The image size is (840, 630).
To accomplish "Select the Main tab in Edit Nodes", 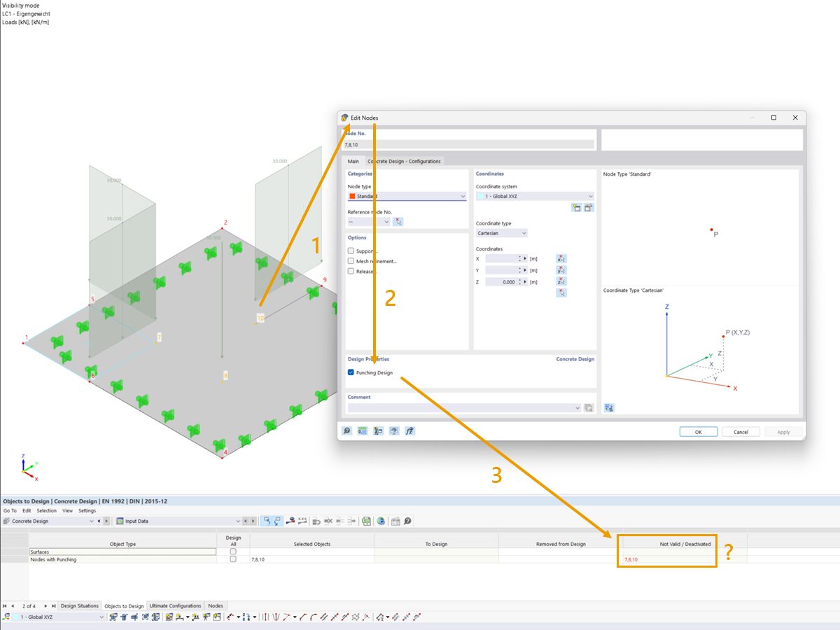I will tap(353, 161).
